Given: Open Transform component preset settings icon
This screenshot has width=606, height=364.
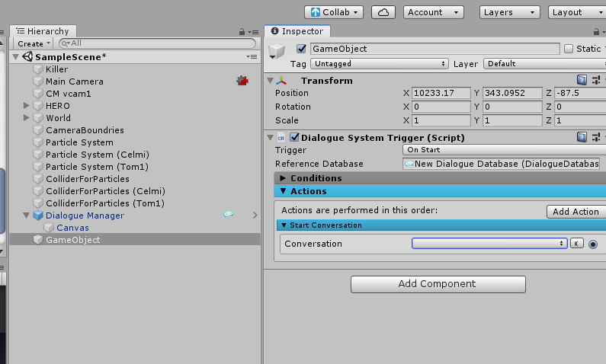Looking at the screenshot, I should point(596,80).
